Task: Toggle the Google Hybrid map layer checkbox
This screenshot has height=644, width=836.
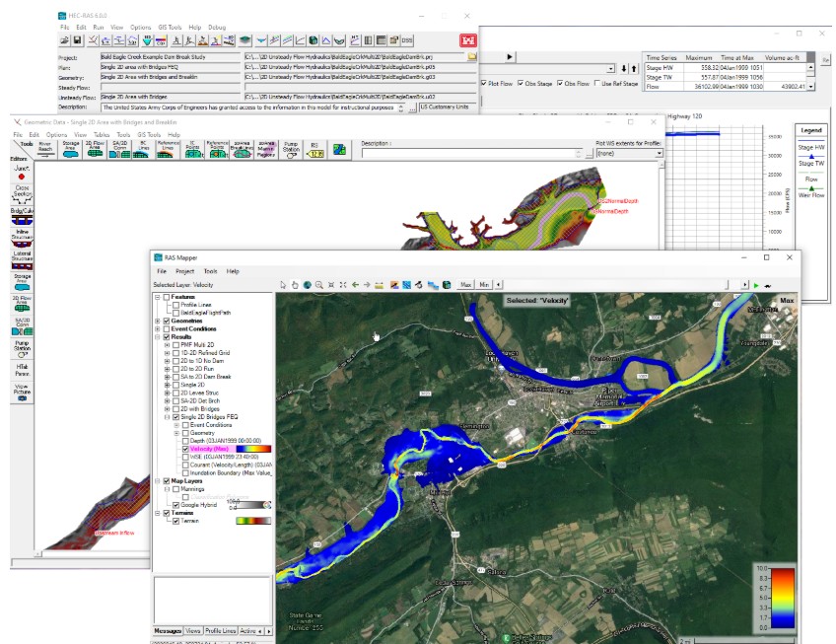Action: (175, 504)
